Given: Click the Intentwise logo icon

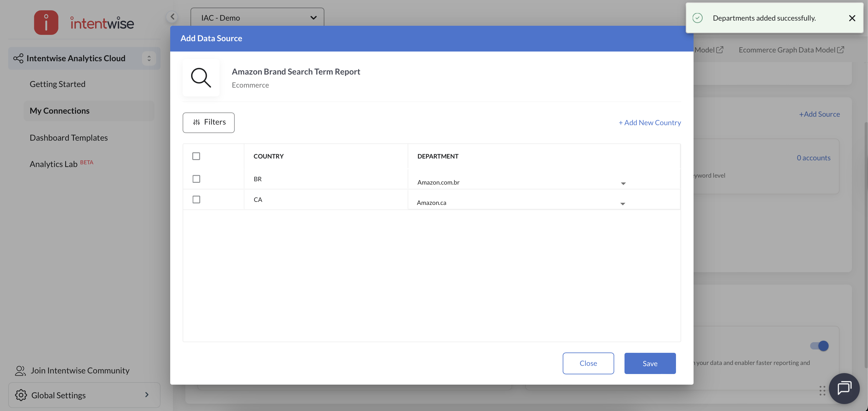Looking at the screenshot, I should pyautogui.click(x=46, y=23).
